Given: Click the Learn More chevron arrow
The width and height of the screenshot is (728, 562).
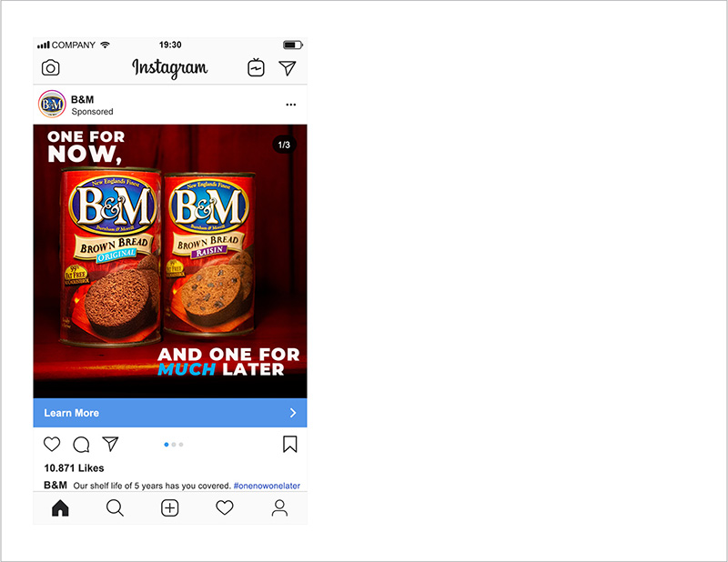Looking at the screenshot, I should pyautogui.click(x=293, y=413).
